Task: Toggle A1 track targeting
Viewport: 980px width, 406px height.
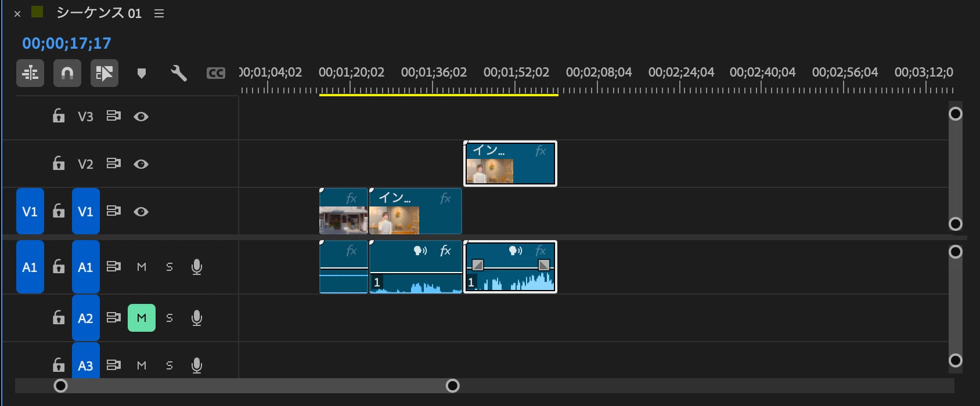Action: pos(86,267)
